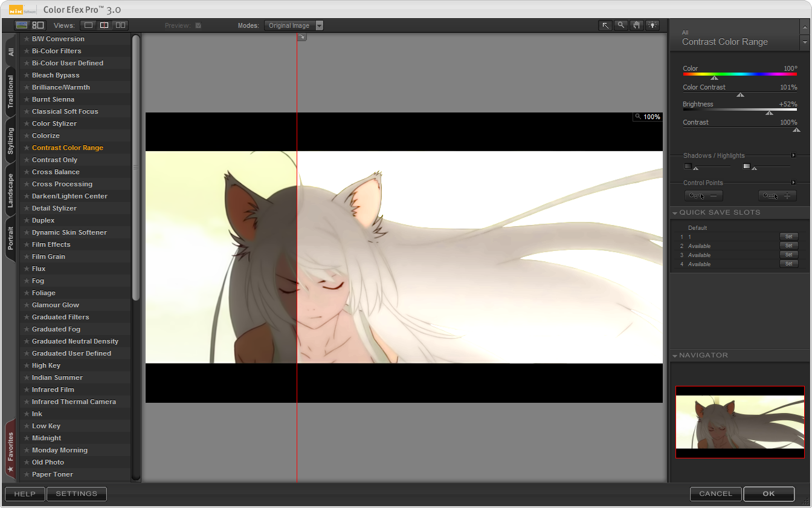
Task: Click the add control point button
Action: point(778,196)
